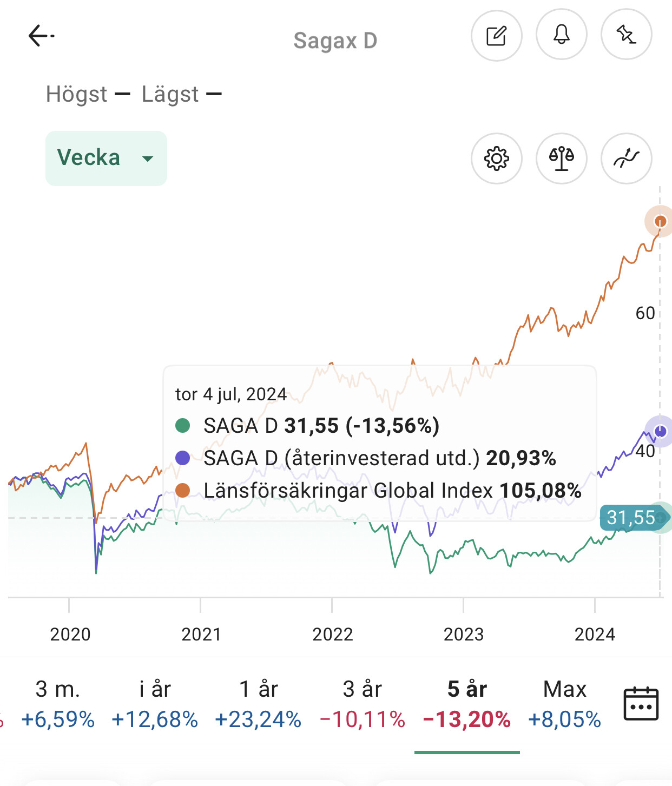Open the compare scales icon

pyautogui.click(x=561, y=158)
